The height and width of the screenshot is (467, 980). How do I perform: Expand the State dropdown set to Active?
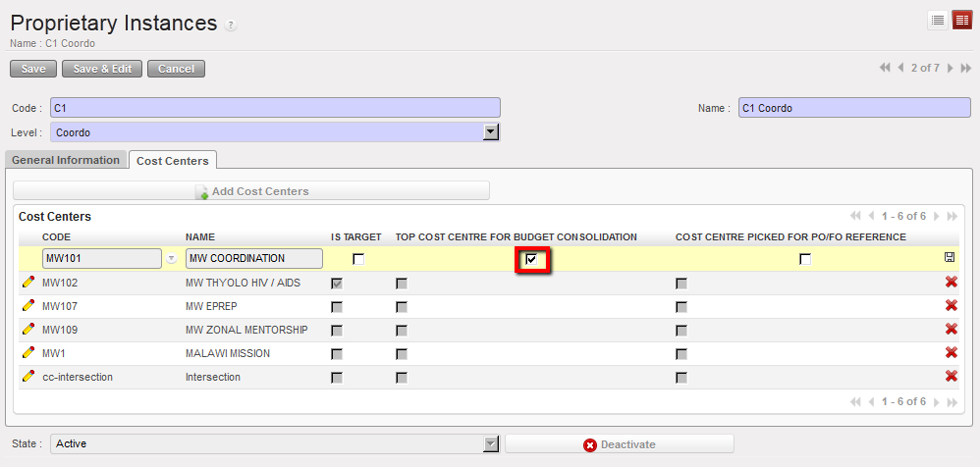tap(491, 444)
